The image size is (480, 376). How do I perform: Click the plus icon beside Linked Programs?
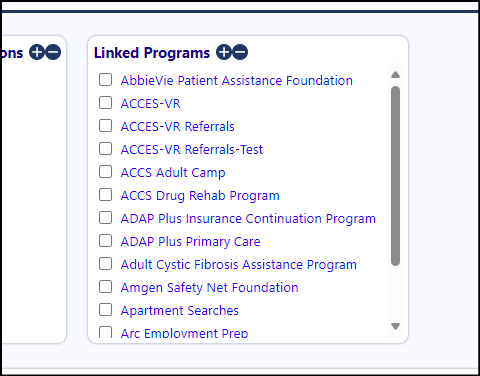point(224,52)
